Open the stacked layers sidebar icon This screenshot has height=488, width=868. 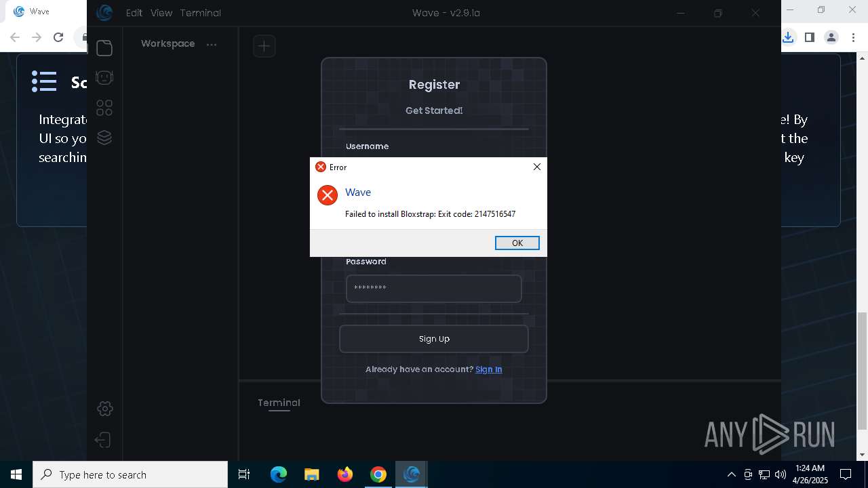click(104, 138)
